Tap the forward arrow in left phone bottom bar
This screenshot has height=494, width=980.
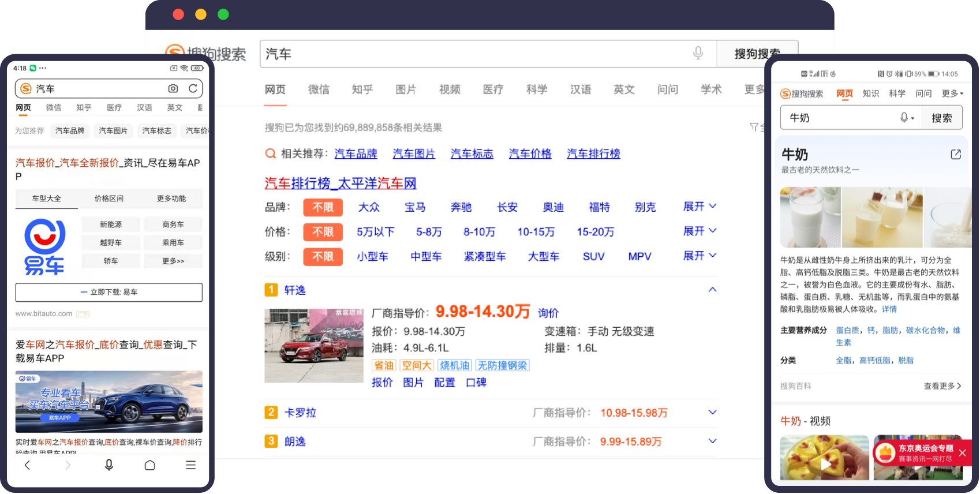pyautogui.click(x=68, y=465)
